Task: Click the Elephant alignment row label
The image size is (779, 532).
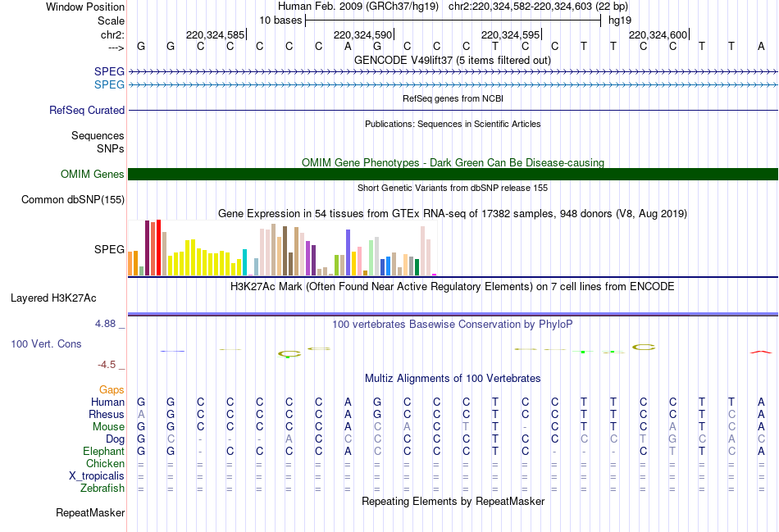Action: pos(103,452)
